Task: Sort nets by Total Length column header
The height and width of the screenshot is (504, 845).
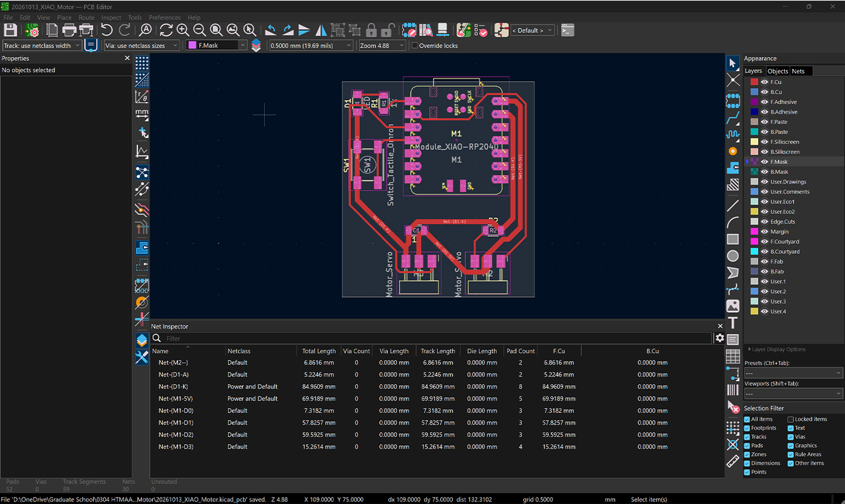Action: [319, 351]
